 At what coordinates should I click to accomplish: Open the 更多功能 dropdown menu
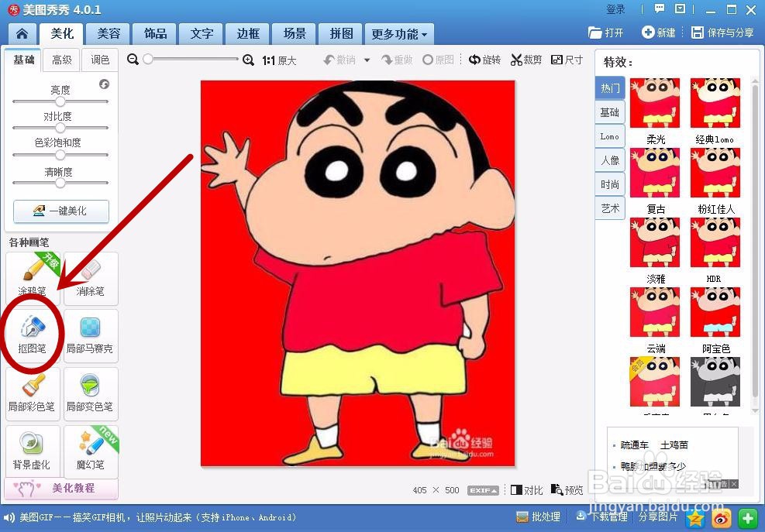coord(399,34)
